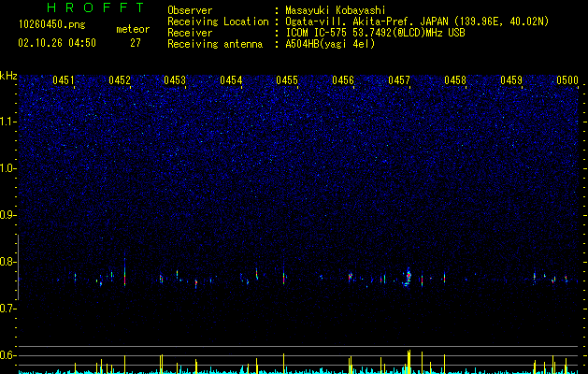Click the 'meteor' count label
This screenshot has width=588, height=374.
[133, 29]
